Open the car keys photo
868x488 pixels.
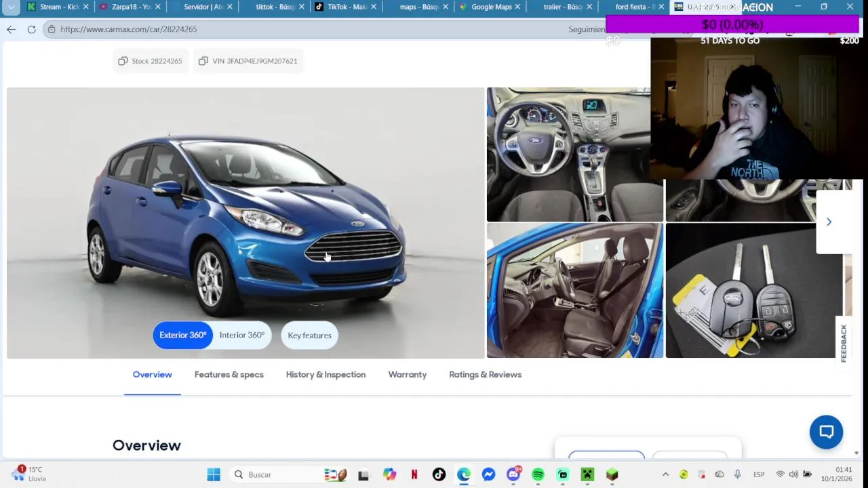click(753, 290)
